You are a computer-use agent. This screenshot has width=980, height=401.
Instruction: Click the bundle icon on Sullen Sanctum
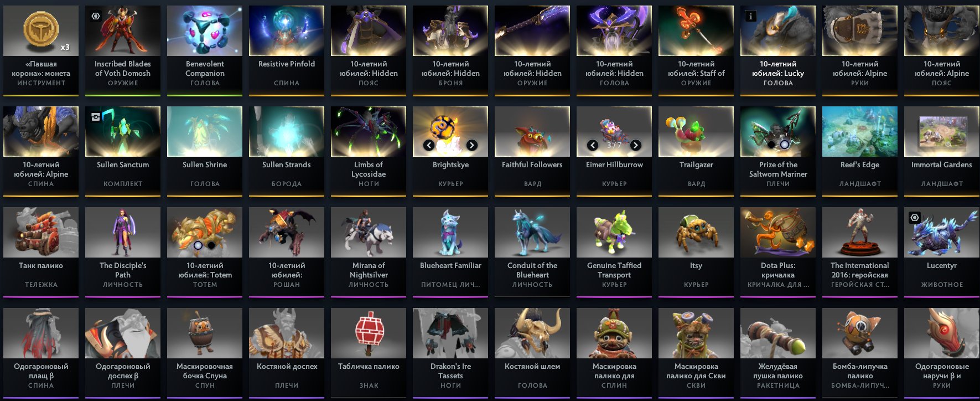coord(96,117)
